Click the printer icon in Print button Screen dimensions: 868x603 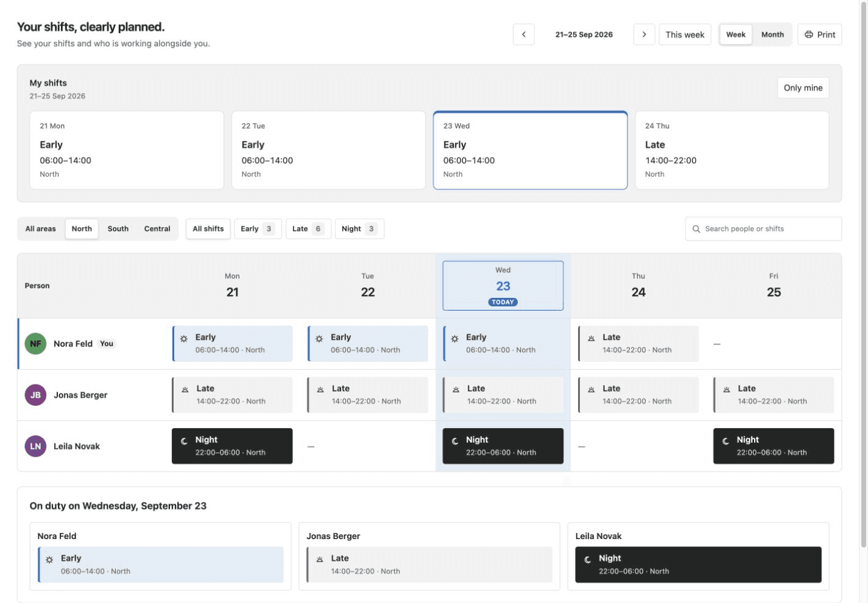pos(808,35)
